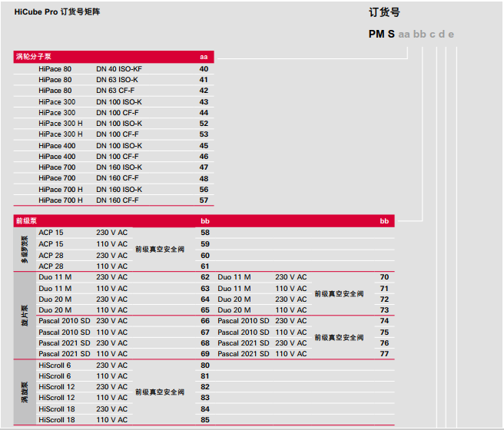Click ACP 15 in the row coded 58
Screen dimensions: 504x430
pyautogui.click(x=51, y=233)
